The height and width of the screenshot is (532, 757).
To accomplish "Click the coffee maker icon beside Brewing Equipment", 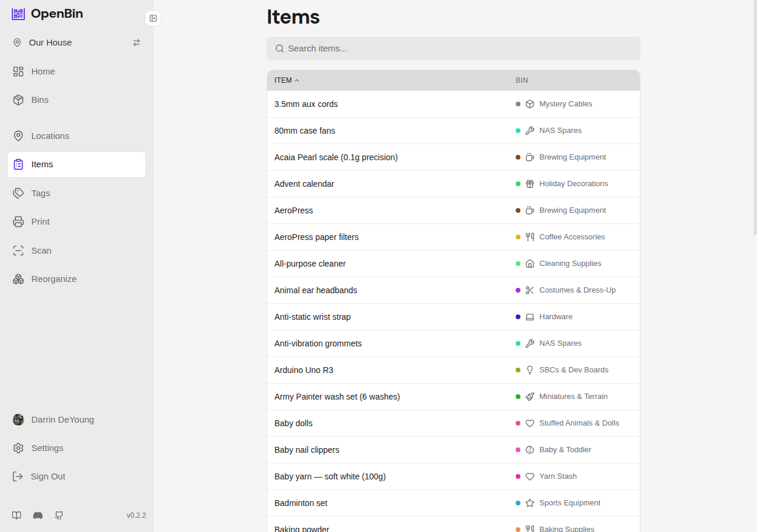I will tap(529, 157).
